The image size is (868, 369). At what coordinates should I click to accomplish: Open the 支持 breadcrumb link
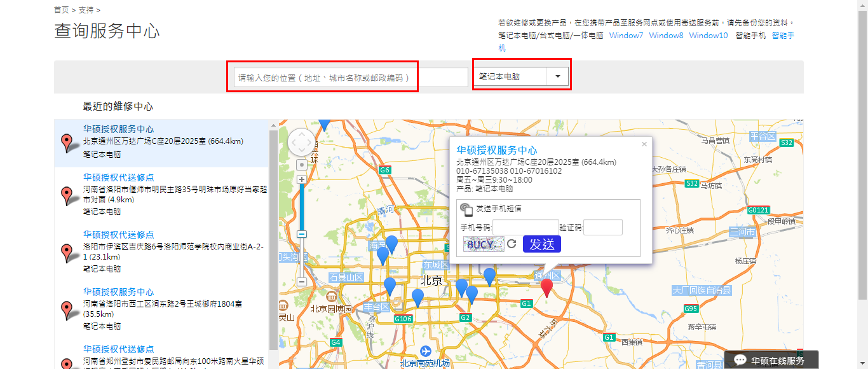tap(86, 10)
